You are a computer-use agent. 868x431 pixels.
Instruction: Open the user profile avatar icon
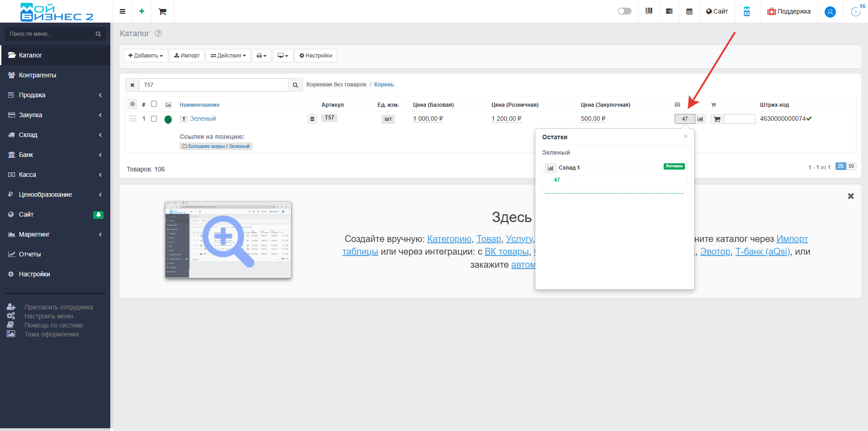(x=830, y=12)
